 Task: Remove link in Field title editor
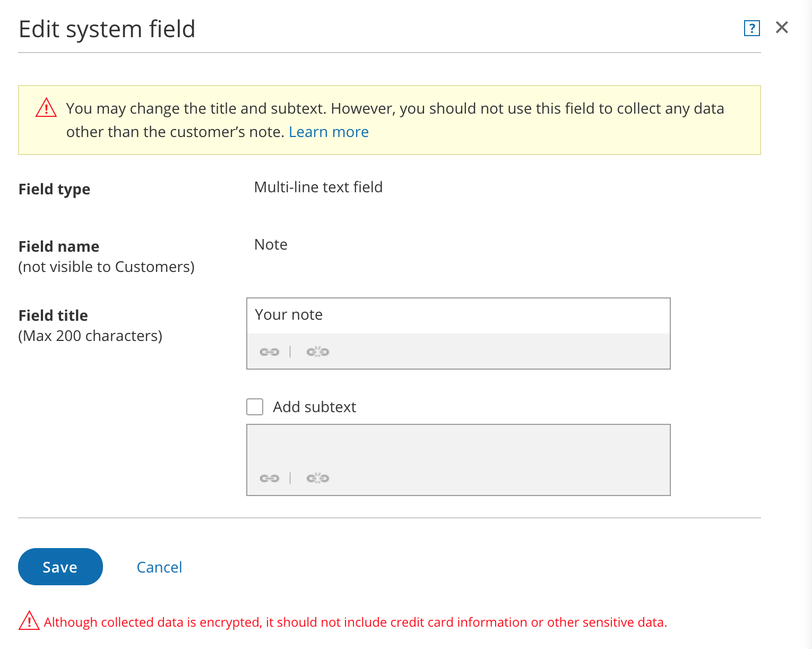point(317,352)
